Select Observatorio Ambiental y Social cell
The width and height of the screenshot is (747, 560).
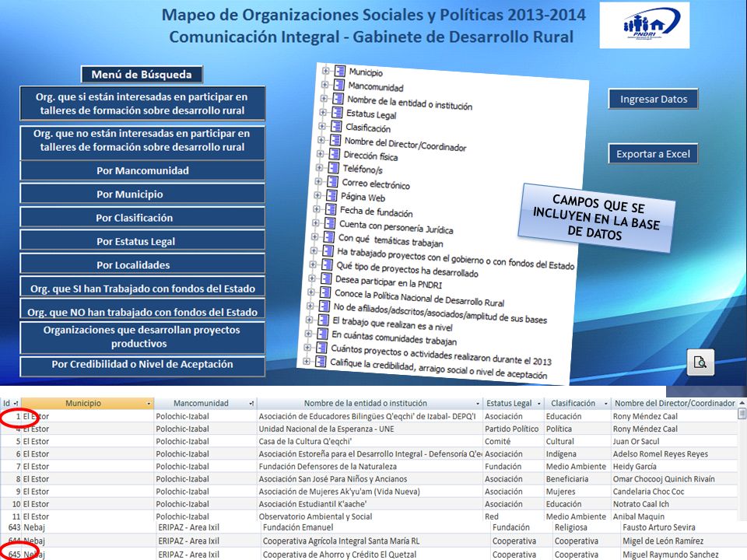click(370, 516)
